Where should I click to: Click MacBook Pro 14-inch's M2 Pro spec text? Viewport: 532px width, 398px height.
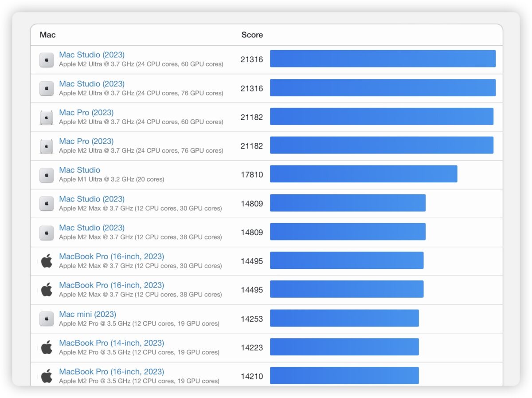(139, 352)
